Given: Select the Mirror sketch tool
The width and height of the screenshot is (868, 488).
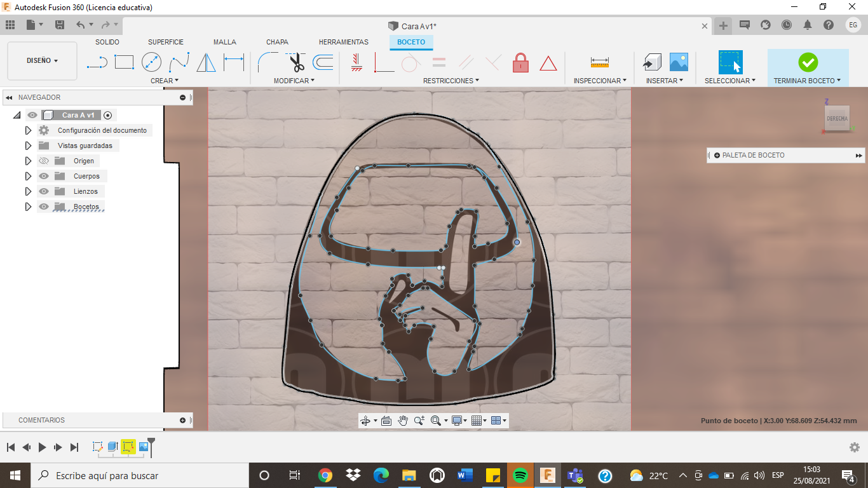Looking at the screenshot, I should 206,61.
